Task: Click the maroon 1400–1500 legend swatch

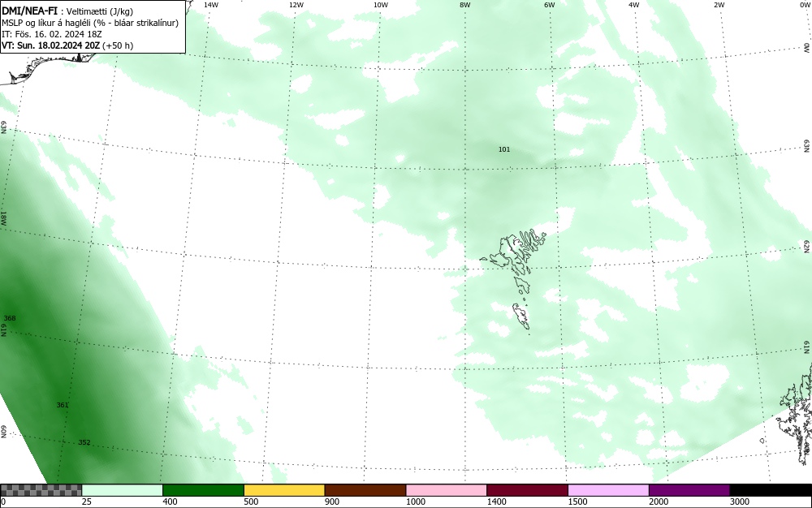Action: point(527,490)
